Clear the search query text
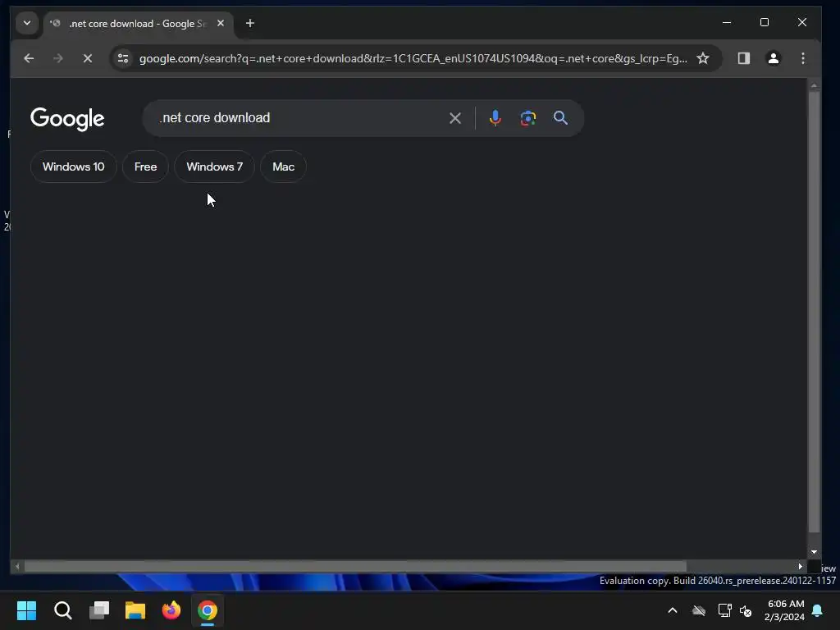 pyautogui.click(x=454, y=118)
